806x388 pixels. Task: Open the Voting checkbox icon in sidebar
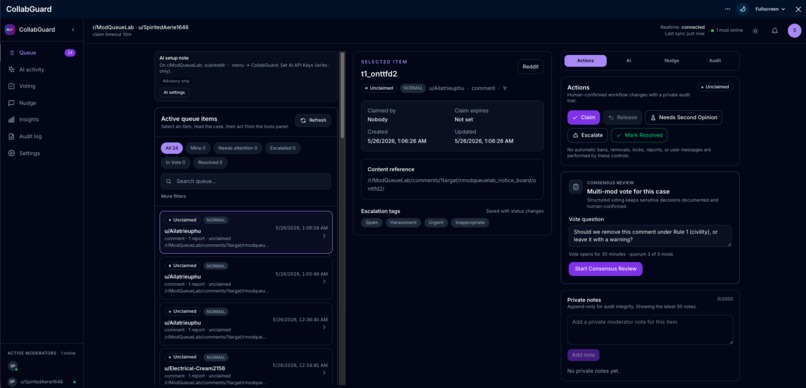pyautogui.click(x=11, y=86)
